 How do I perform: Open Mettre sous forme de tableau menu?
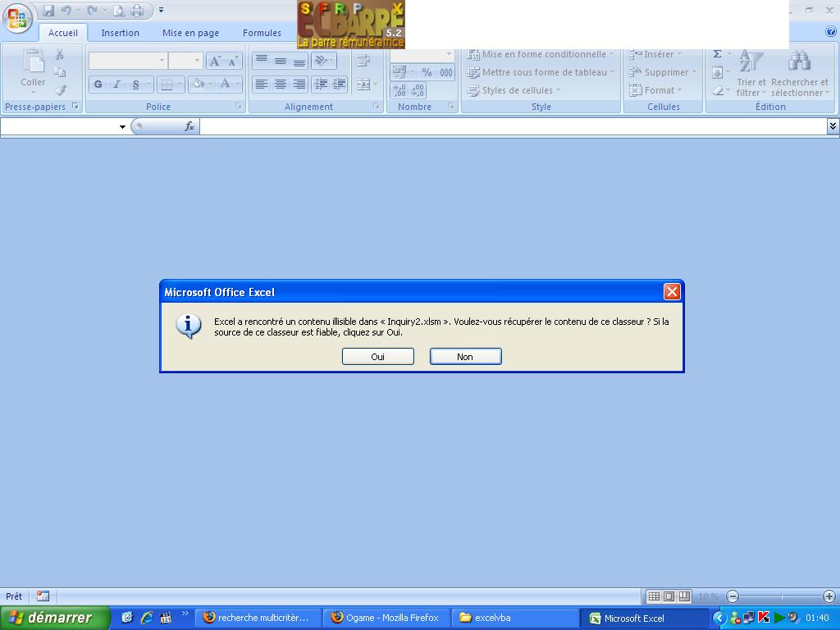(x=540, y=72)
